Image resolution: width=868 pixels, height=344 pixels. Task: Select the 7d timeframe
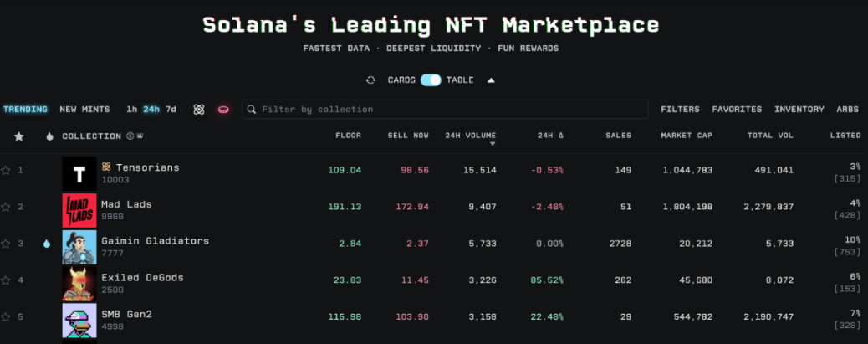tap(171, 110)
